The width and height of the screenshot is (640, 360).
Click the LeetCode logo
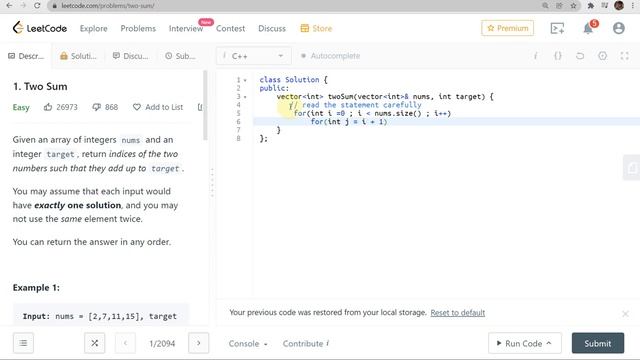click(x=40, y=28)
